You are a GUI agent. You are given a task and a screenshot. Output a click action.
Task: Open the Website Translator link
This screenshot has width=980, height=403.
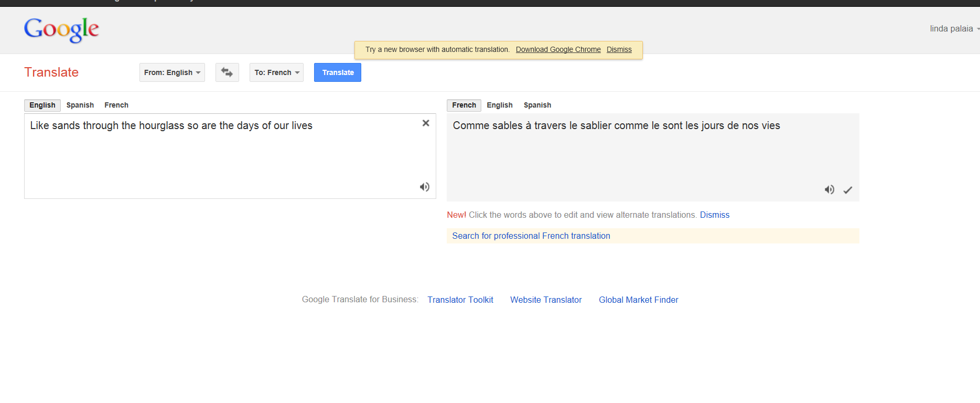tap(546, 300)
